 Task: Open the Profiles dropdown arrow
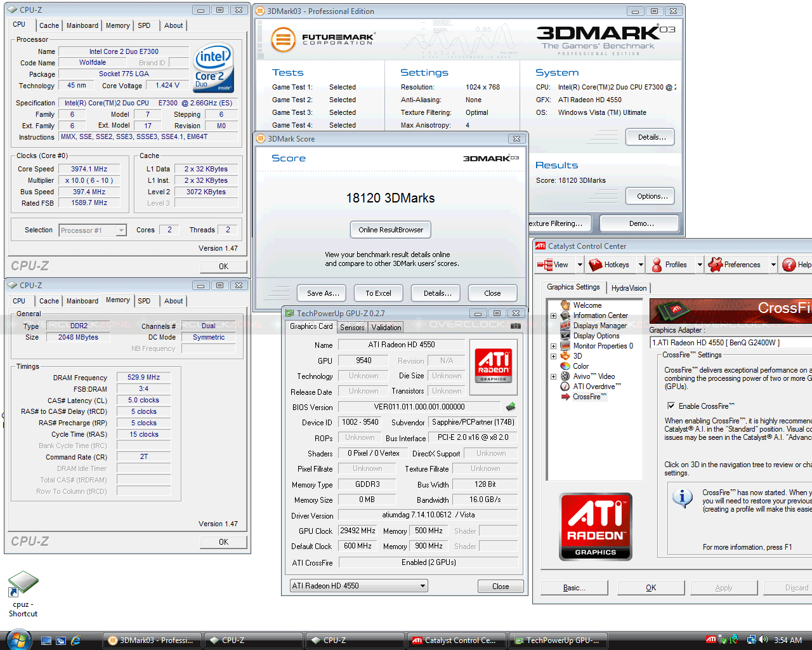point(700,265)
